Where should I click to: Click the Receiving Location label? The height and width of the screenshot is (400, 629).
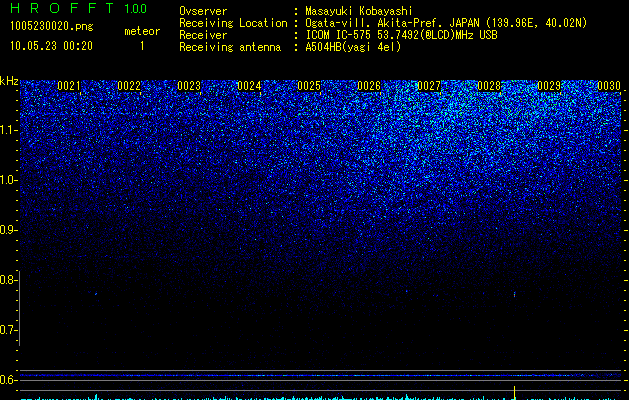(233, 23)
